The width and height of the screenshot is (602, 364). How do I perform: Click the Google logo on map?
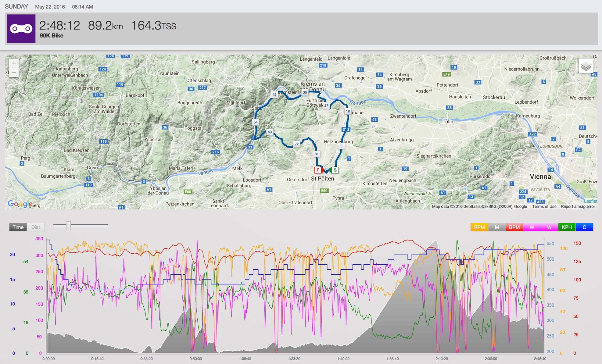point(20,204)
